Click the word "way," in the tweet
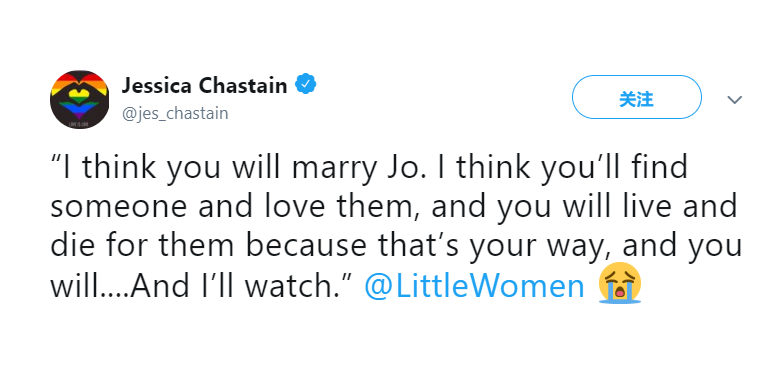The width and height of the screenshot is (783, 384). (580, 250)
